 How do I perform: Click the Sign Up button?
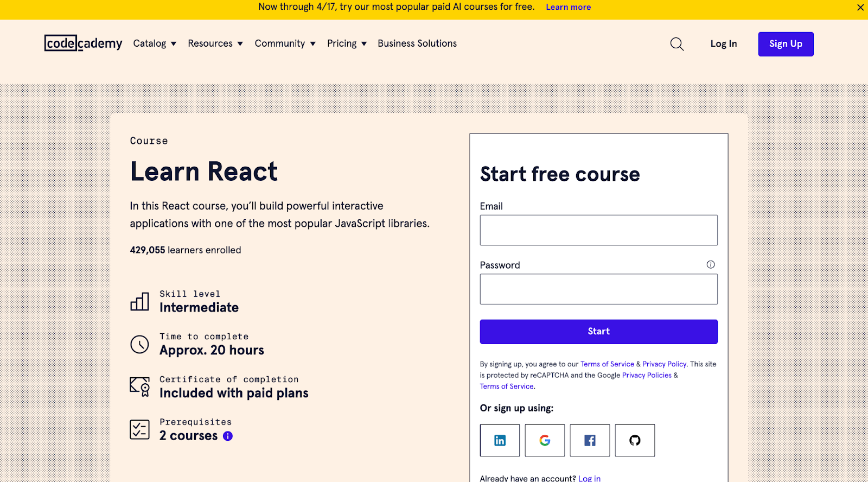point(786,44)
